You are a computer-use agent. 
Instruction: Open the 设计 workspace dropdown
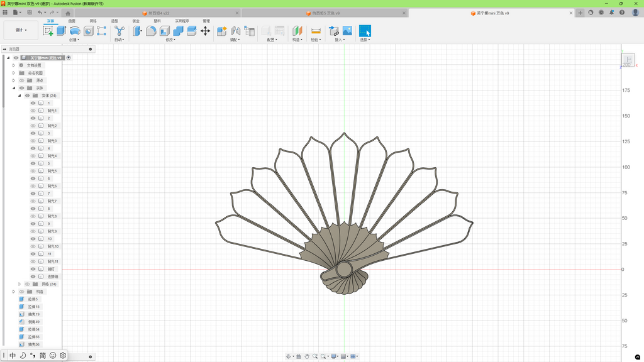click(x=21, y=30)
